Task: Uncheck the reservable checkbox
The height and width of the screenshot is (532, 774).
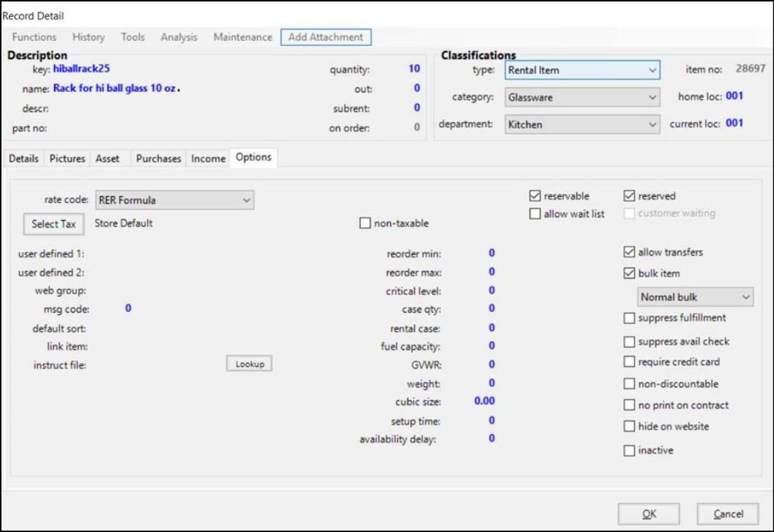Action: point(535,196)
